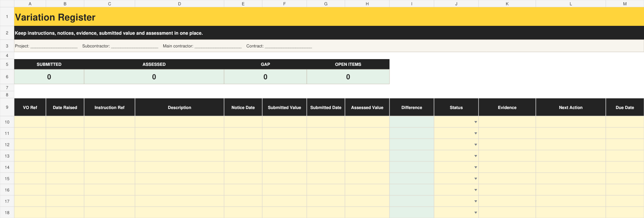Select column M letter header
The height and width of the screenshot is (218, 644).
[625, 4]
